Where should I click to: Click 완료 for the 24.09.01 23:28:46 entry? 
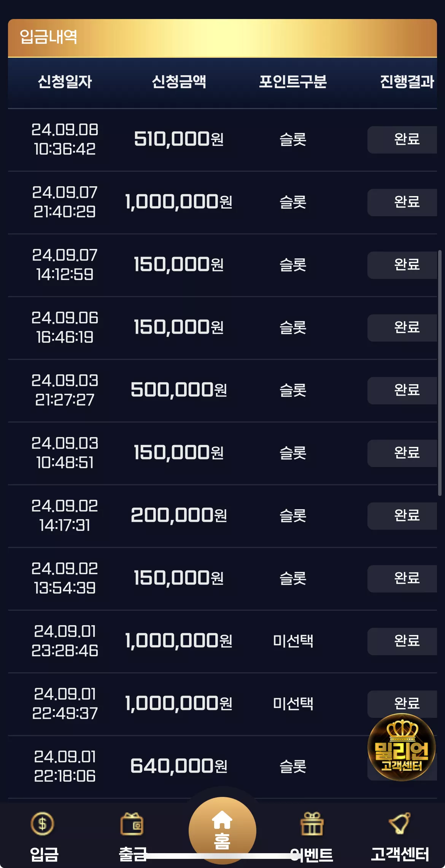coord(402,641)
